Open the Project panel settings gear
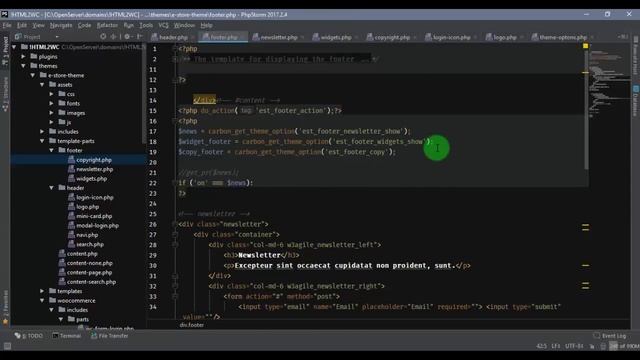 (x=127, y=37)
